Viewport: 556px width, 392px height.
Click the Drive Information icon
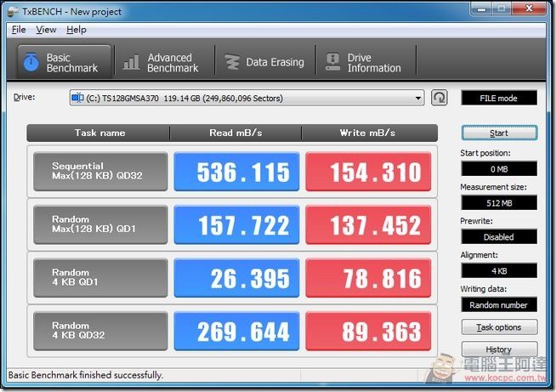point(332,63)
